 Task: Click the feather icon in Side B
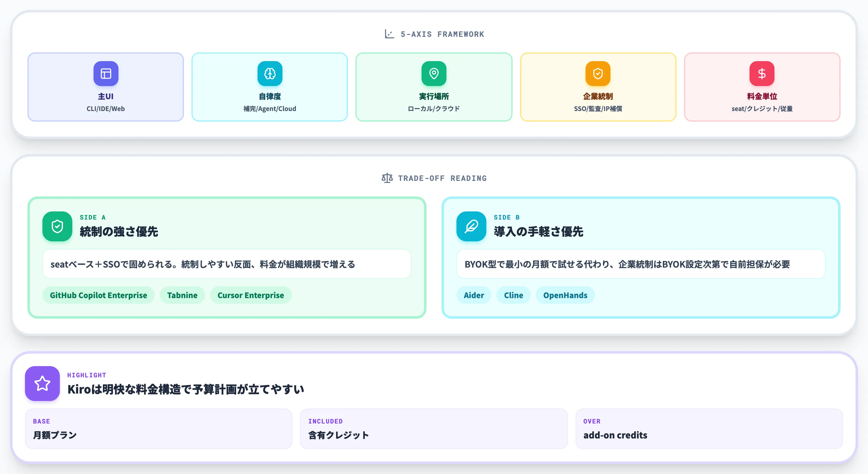pyautogui.click(x=471, y=226)
